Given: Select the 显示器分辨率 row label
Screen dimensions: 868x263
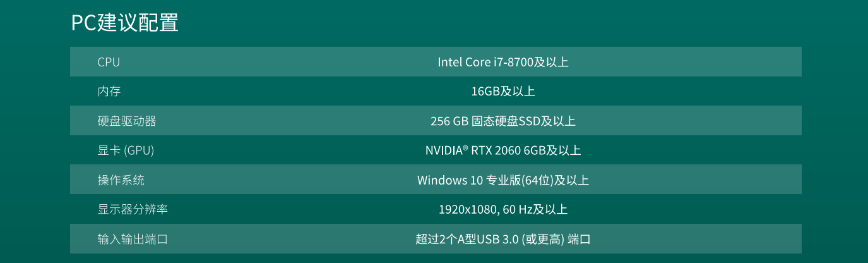Looking at the screenshot, I should tap(133, 209).
